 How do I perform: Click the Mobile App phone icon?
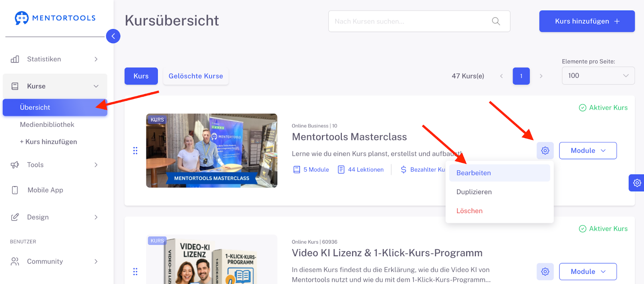coord(15,190)
